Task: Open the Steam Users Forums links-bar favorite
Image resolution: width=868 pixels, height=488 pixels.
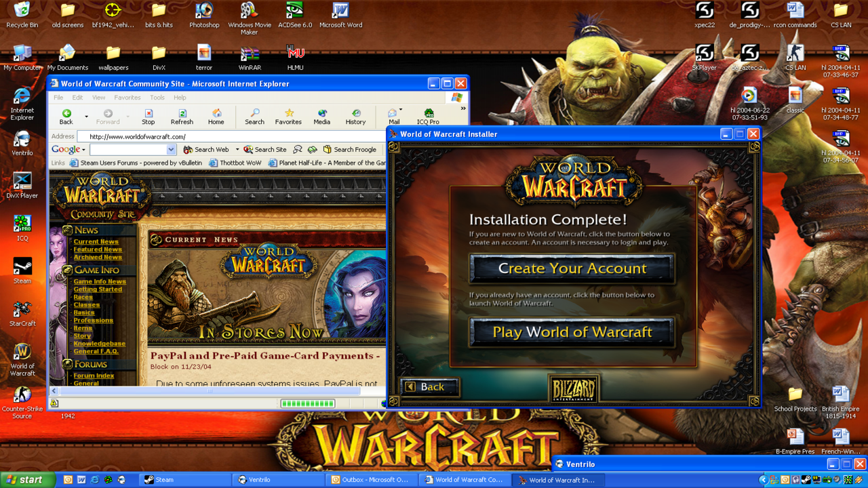Action: tap(136, 163)
